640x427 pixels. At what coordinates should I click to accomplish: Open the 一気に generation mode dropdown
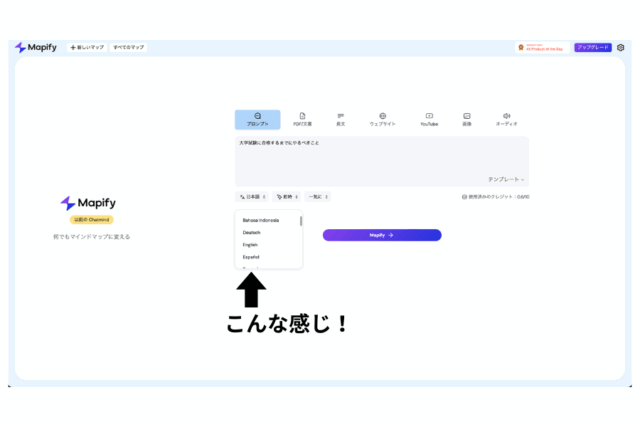(318, 197)
